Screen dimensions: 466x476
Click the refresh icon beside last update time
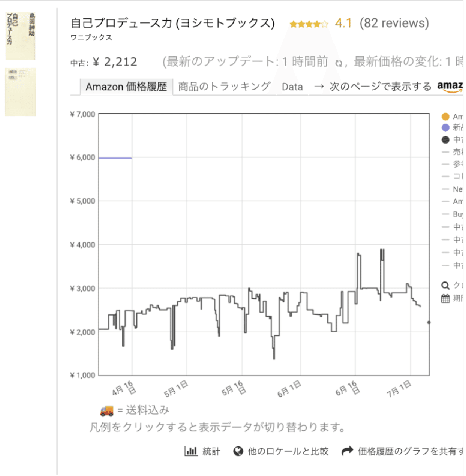tap(339, 63)
